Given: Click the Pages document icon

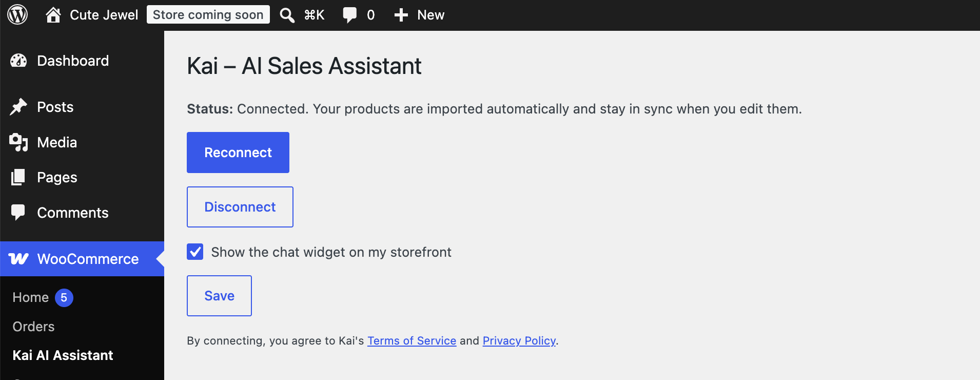Looking at the screenshot, I should (18, 177).
